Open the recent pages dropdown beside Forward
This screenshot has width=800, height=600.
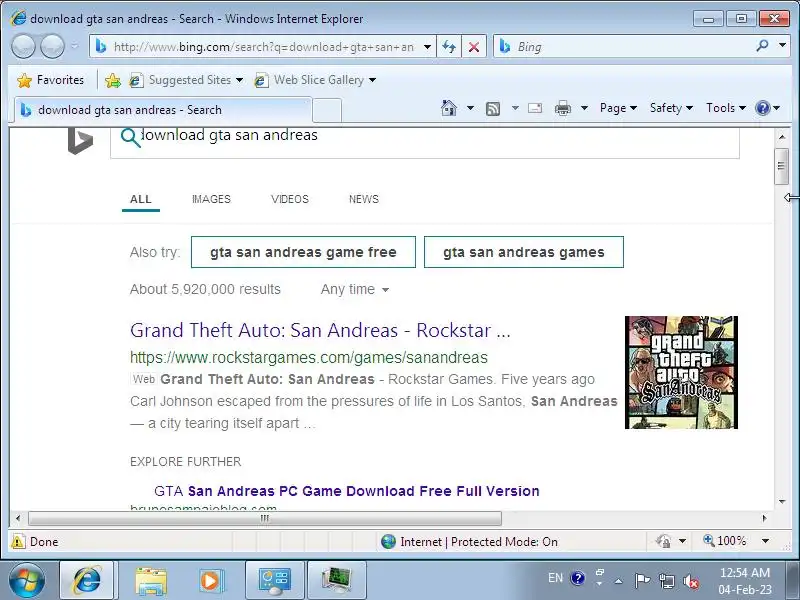(75, 46)
